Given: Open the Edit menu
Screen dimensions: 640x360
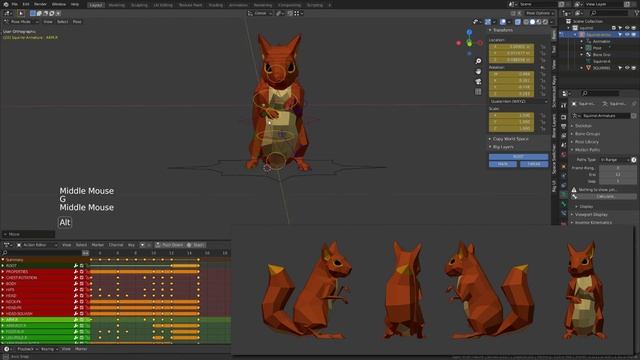Looking at the screenshot, I should tap(26, 4).
